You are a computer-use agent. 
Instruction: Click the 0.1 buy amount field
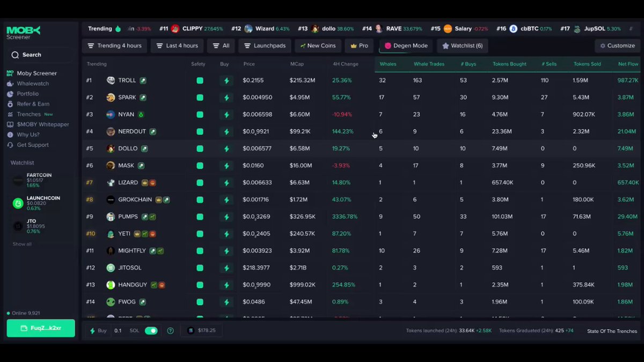pos(118,331)
